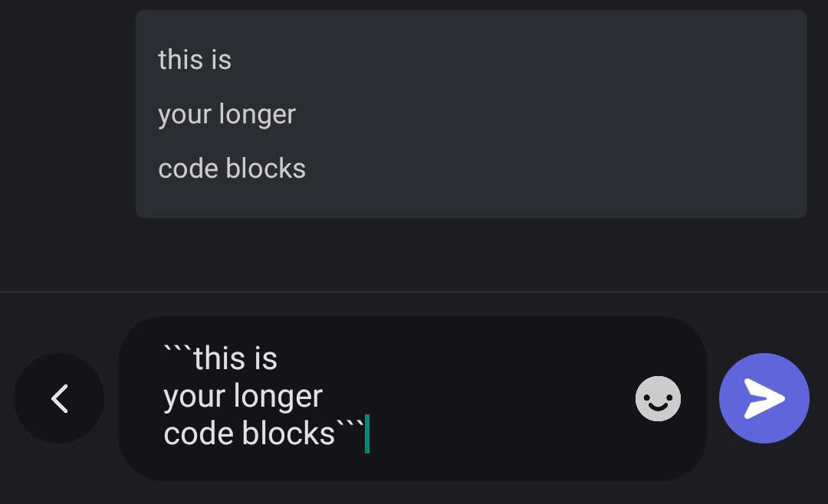Click "code blocks" line in the sent code block
This screenshot has height=504, width=828.
coord(232,169)
